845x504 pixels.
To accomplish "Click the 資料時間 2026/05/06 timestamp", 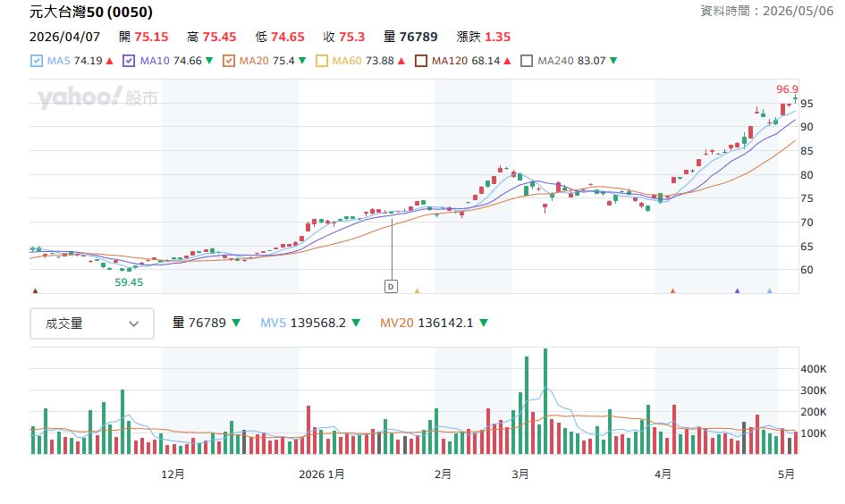I will pos(767,11).
